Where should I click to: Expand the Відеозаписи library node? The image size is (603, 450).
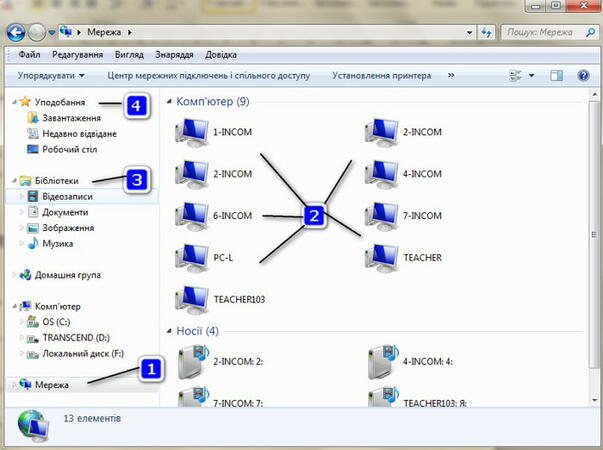(x=22, y=197)
